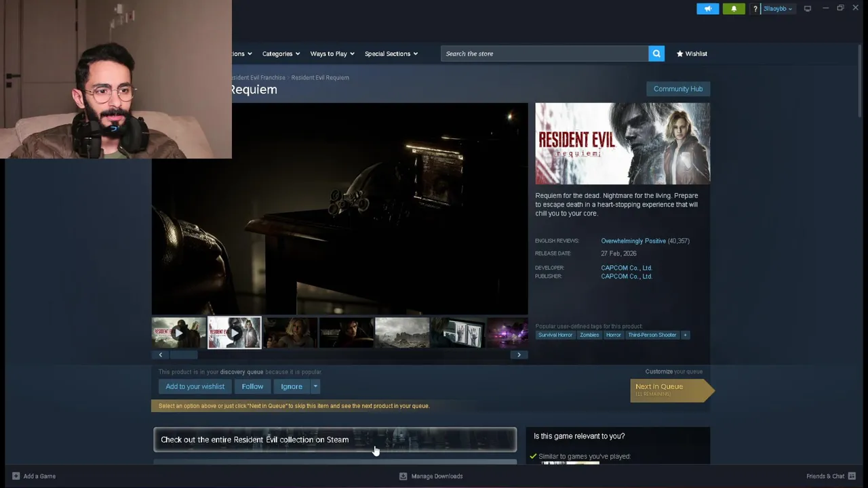Open the CAPCOM developer link
The image size is (868, 488).
point(627,268)
